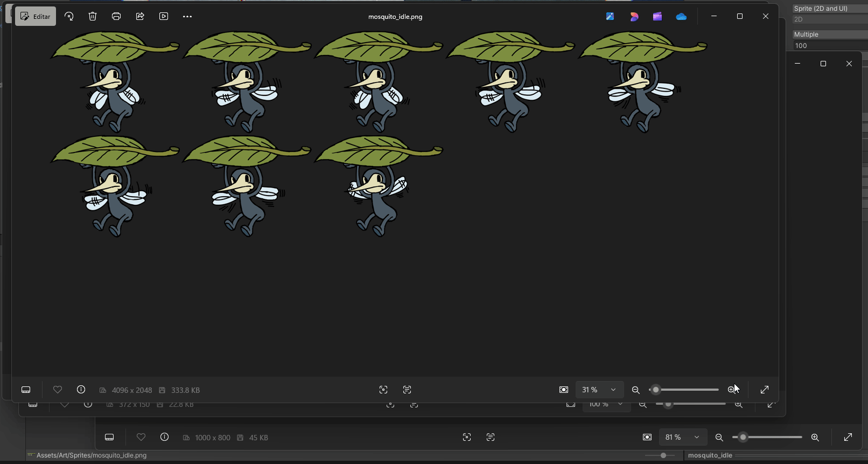Click the pixels per unit field showing 100
Viewport: 868px width, 464px height.
(x=829, y=46)
